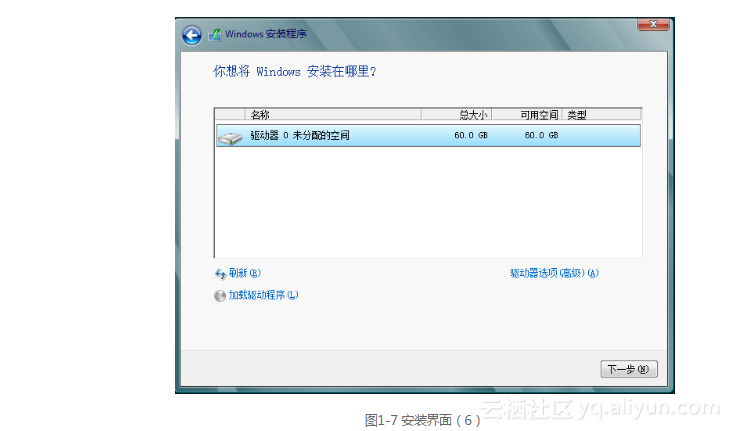Open 加载驱动程序(L) load driver link

(x=263, y=295)
